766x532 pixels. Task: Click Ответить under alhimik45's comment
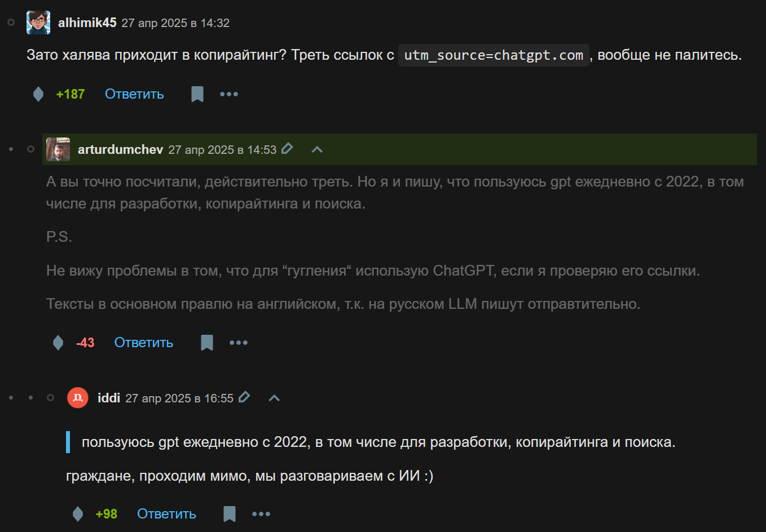tap(134, 94)
